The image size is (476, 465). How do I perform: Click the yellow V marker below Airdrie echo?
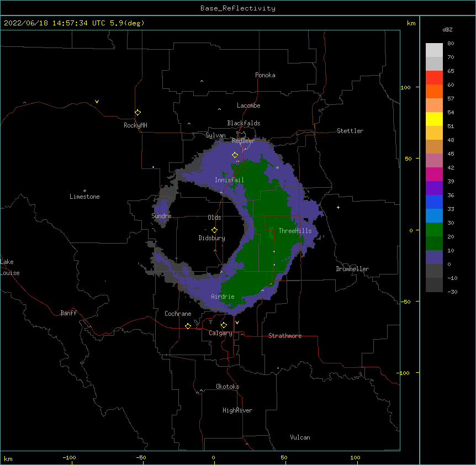[237, 323]
